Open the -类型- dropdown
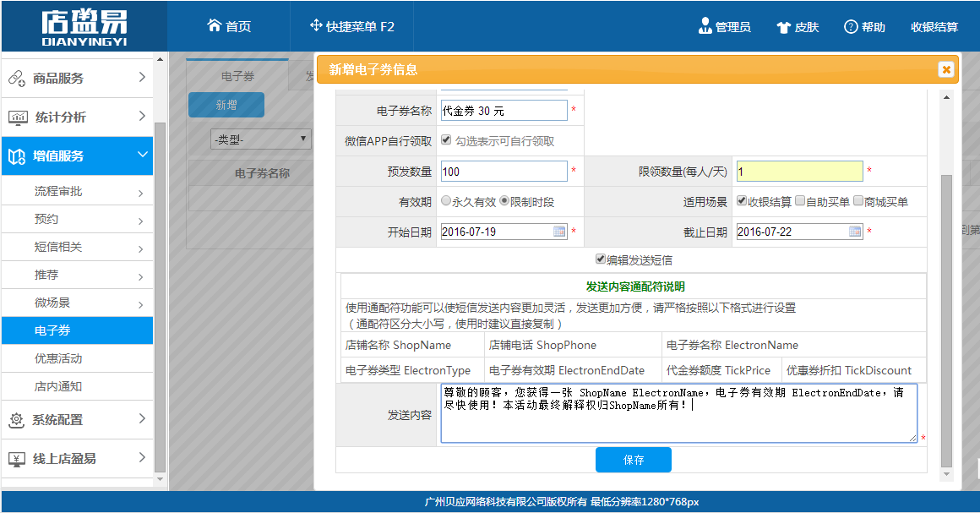Viewport: 980px width, 513px height. [x=260, y=139]
